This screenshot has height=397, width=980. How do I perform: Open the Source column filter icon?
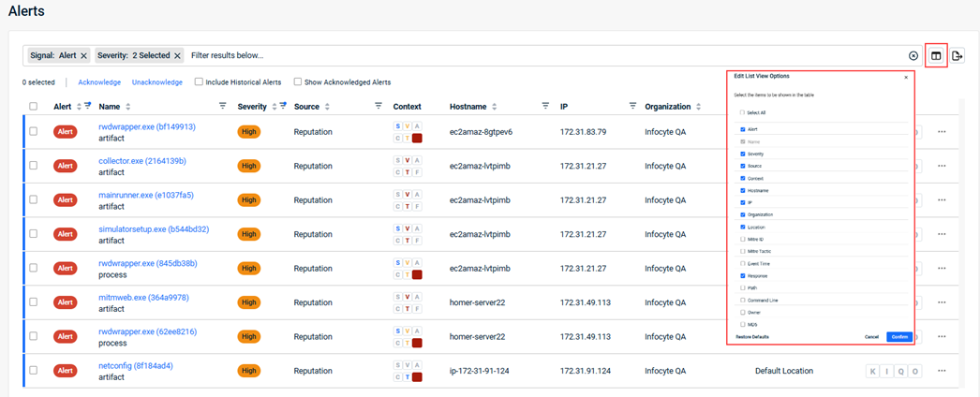pyautogui.click(x=378, y=107)
